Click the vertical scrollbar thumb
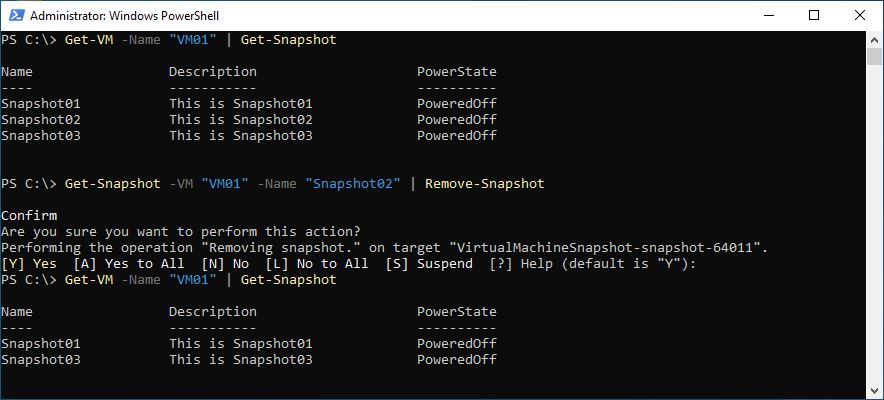This screenshot has height=400, width=884. (x=874, y=57)
